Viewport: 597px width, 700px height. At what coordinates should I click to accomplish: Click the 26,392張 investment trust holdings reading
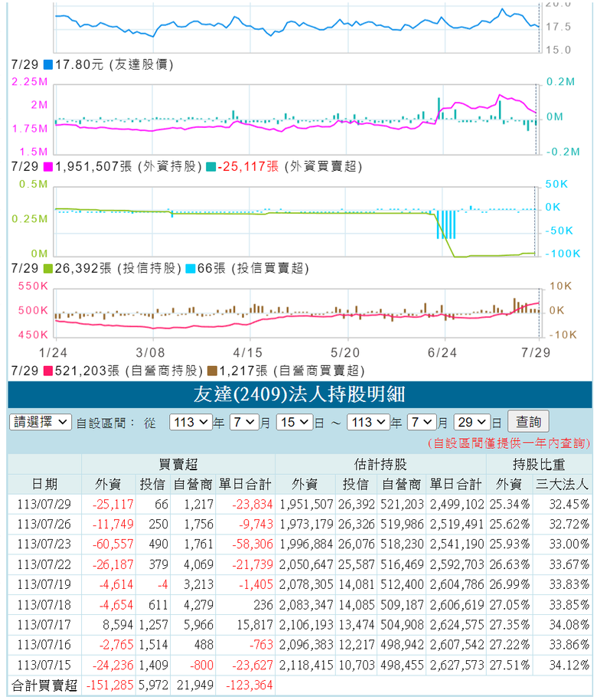(83, 269)
